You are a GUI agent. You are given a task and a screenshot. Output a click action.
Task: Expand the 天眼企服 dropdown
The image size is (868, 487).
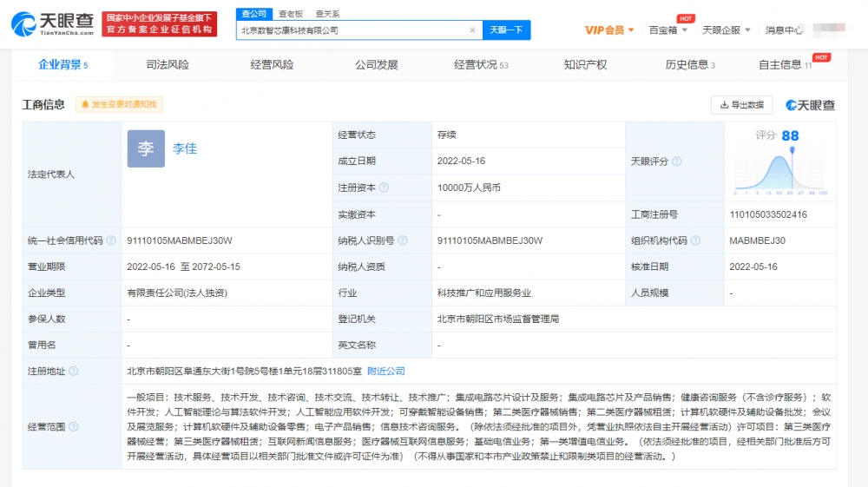click(x=726, y=30)
